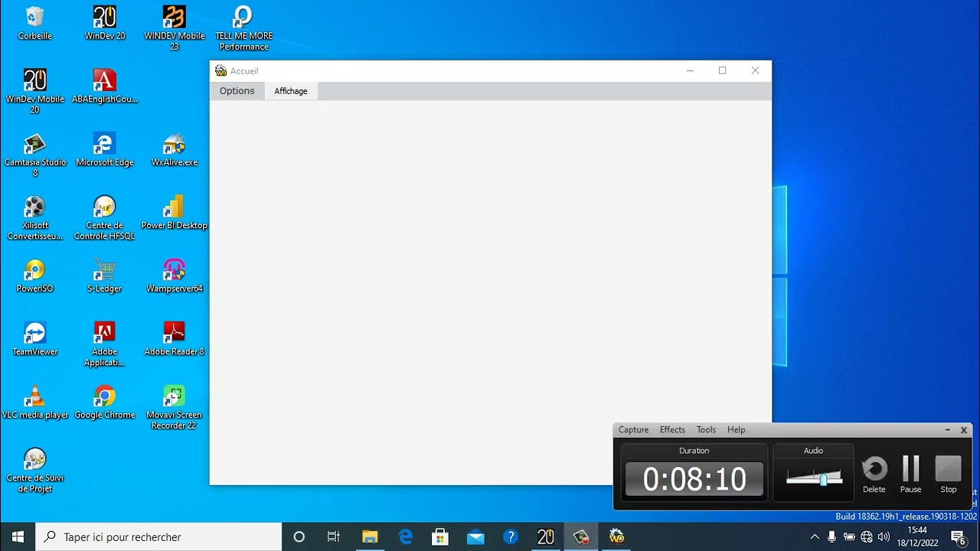
Task: Open Xilisoft Convertisseur desktop icon
Action: coord(34,217)
